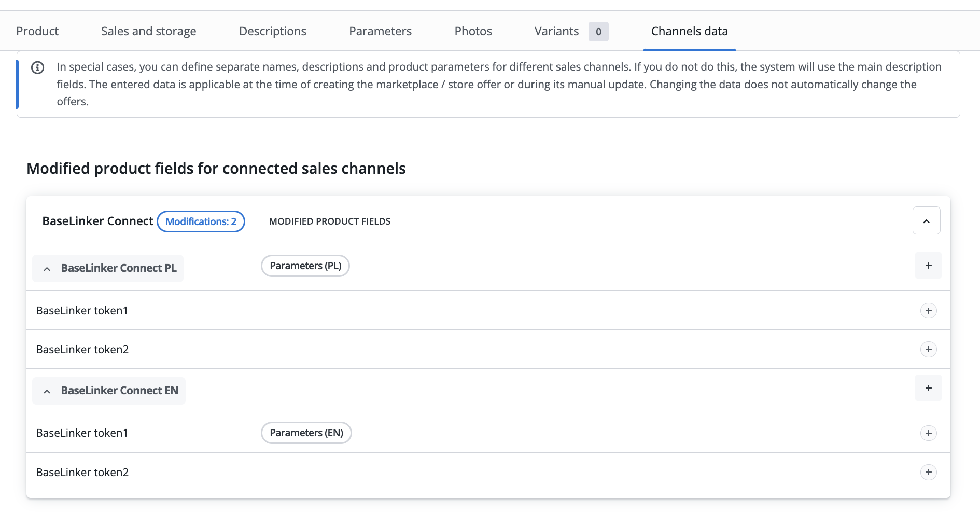
Task: Click the MODIFIED PRODUCT FIELDS column header
Action: (x=330, y=221)
